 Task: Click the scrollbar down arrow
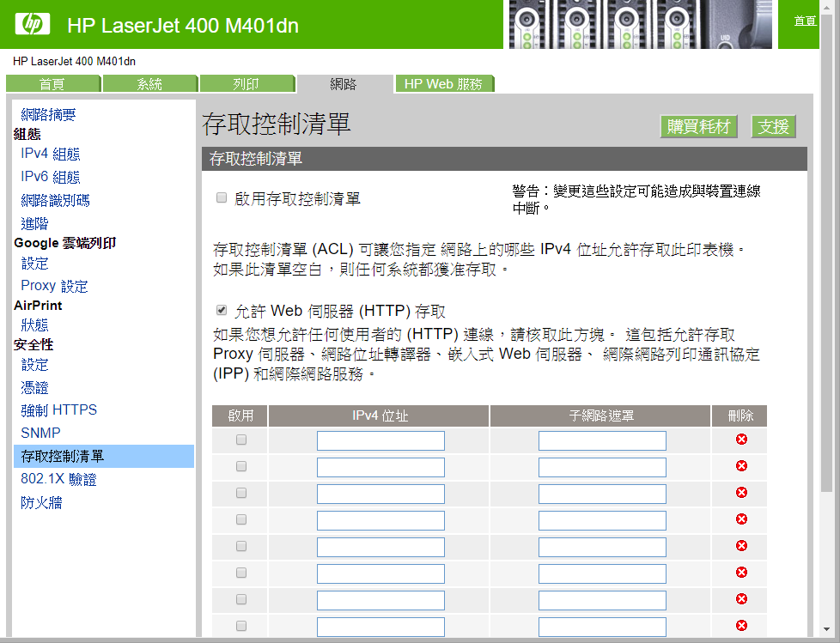pos(826,629)
